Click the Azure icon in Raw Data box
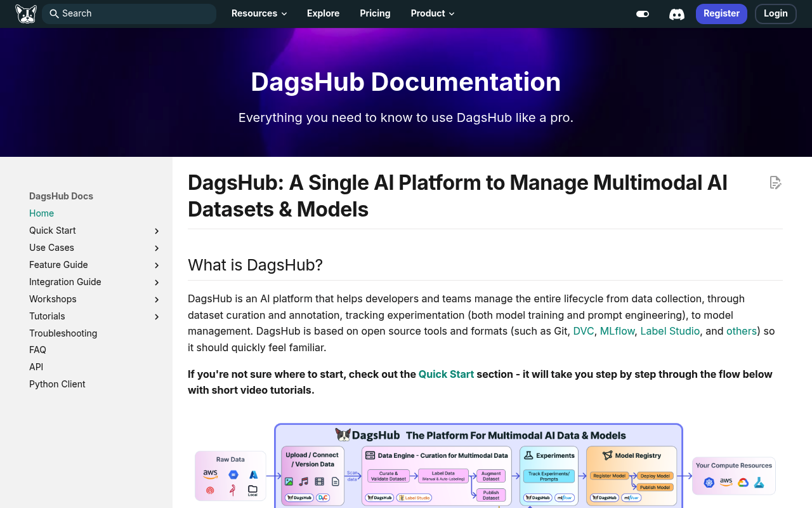 [x=254, y=474]
